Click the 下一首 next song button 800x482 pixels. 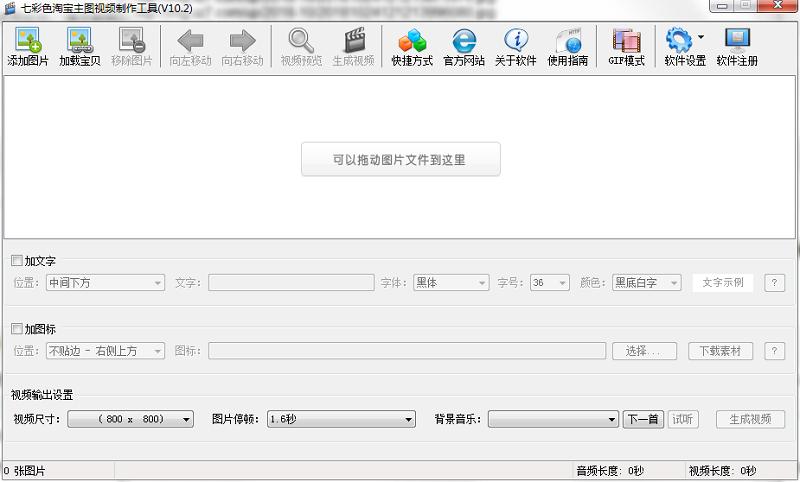[x=643, y=419]
